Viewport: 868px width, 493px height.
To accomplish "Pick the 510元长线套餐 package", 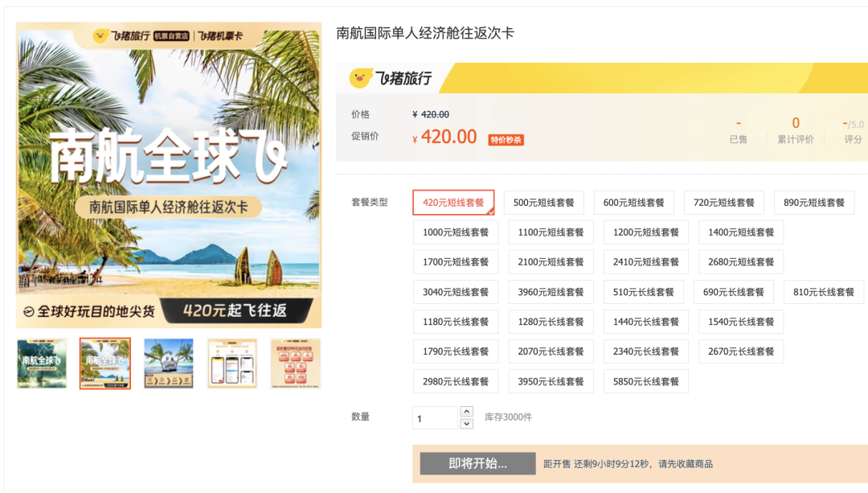I will pyautogui.click(x=643, y=292).
